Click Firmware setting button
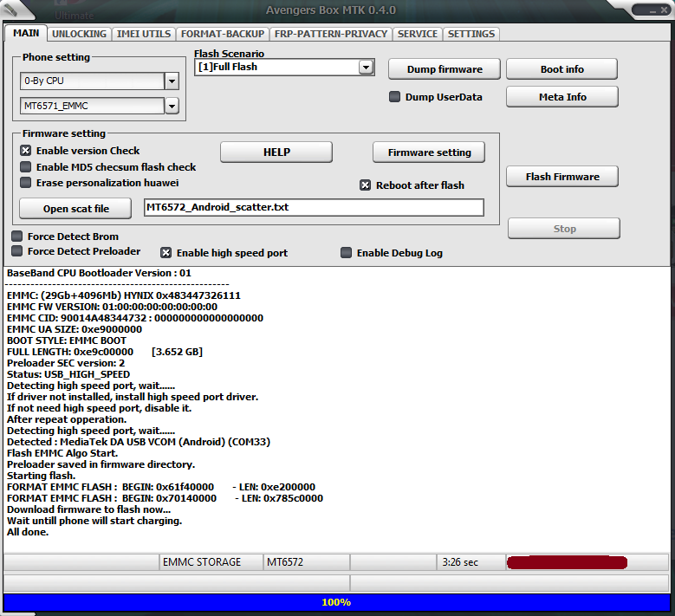The width and height of the screenshot is (675, 616). (x=429, y=152)
